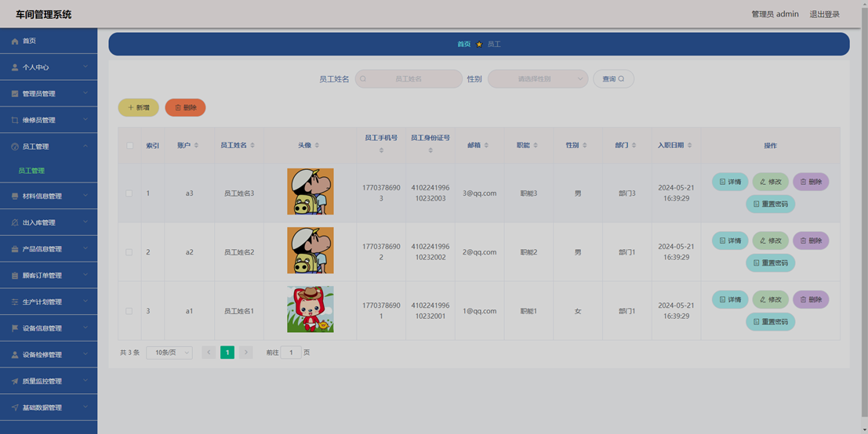Click the purple 删除 button for a3
Screen dimensions: 868x434
click(x=811, y=182)
